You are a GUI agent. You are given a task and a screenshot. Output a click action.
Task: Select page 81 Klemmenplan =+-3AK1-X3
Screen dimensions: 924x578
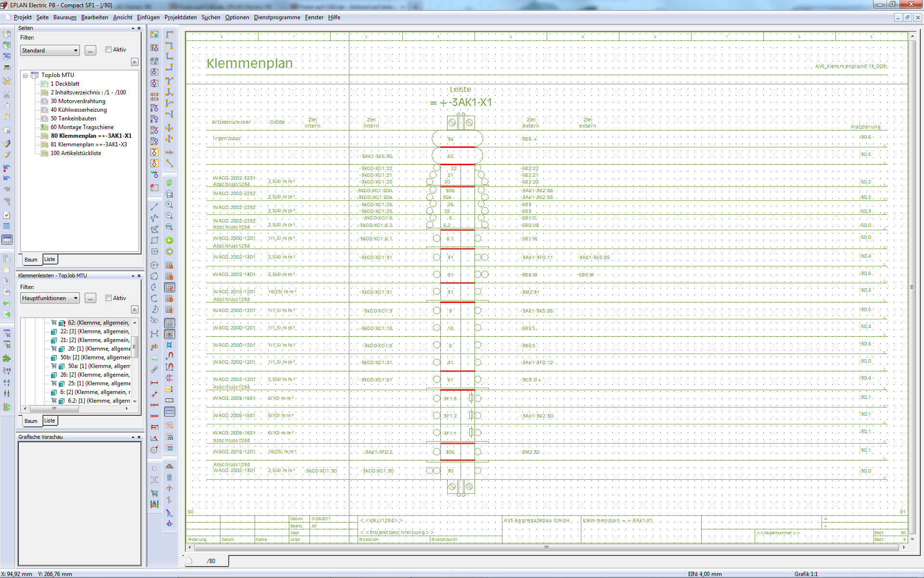[89, 144]
